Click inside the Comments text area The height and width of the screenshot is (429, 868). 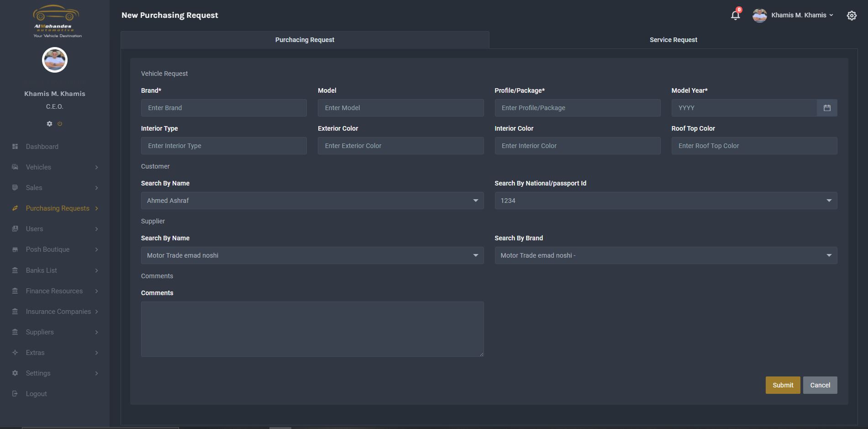[x=312, y=329]
